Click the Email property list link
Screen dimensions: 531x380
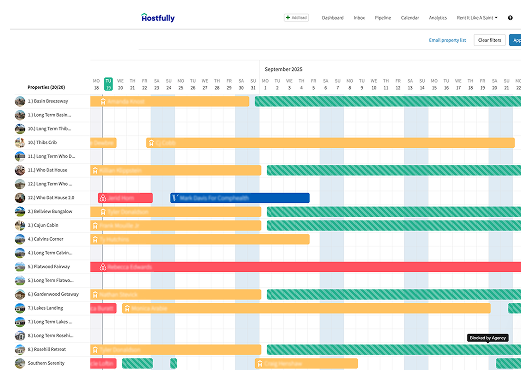click(x=447, y=40)
